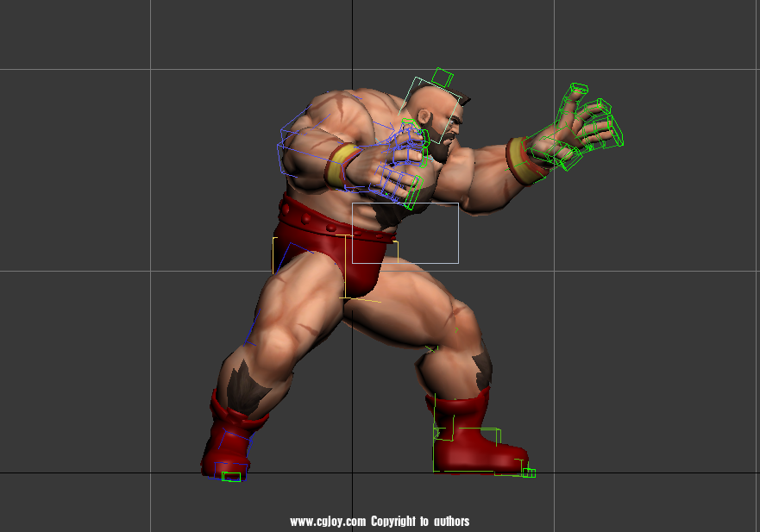Select the small green box above the head

pyautogui.click(x=442, y=78)
